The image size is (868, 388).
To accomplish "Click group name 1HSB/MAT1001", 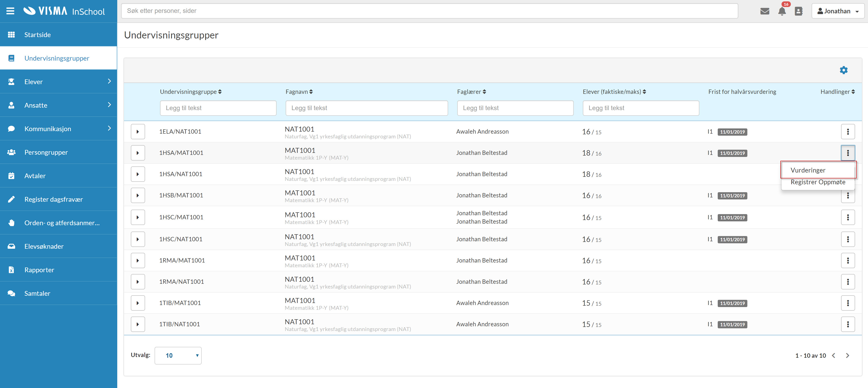I will pyautogui.click(x=181, y=195).
